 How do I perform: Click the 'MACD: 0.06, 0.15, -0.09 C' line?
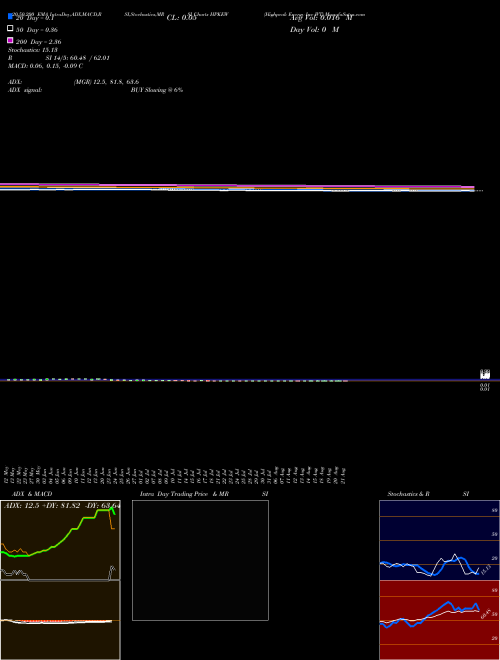(45, 66)
